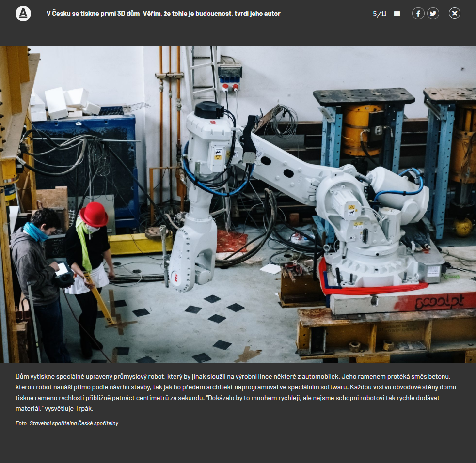This screenshot has width=476, height=463.
Task: Share the gallery on Facebook
Action: pos(418,14)
